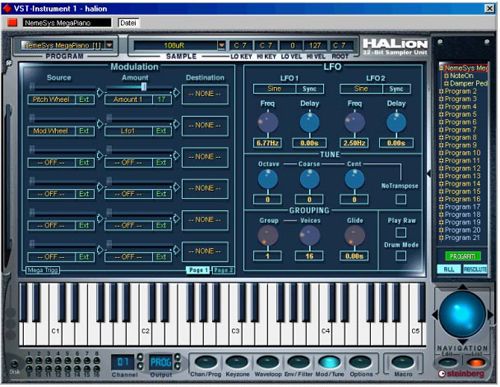The height and width of the screenshot is (387, 500).
Task: Open the Keyzone page button
Action: [x=237, y=362]
